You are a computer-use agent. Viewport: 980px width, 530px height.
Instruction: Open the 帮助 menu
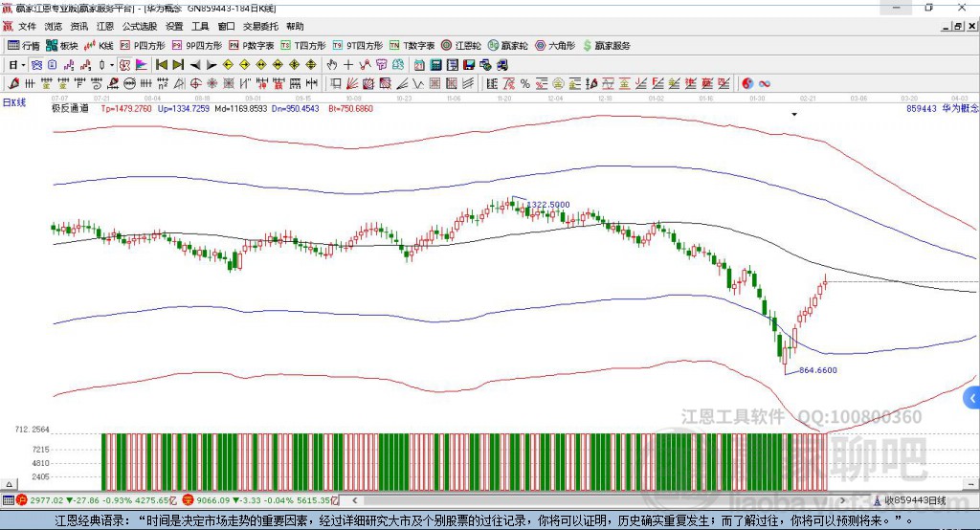tap(295, 26)
